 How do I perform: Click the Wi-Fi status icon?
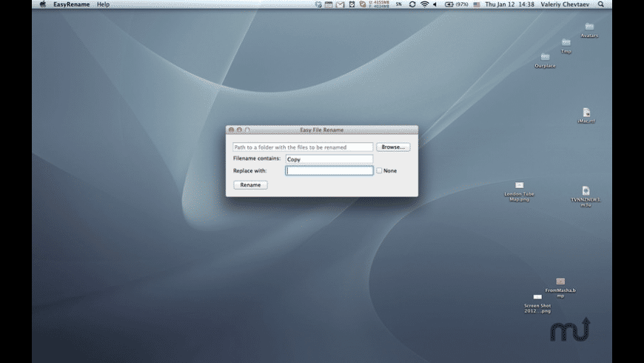tap(425, 4)
